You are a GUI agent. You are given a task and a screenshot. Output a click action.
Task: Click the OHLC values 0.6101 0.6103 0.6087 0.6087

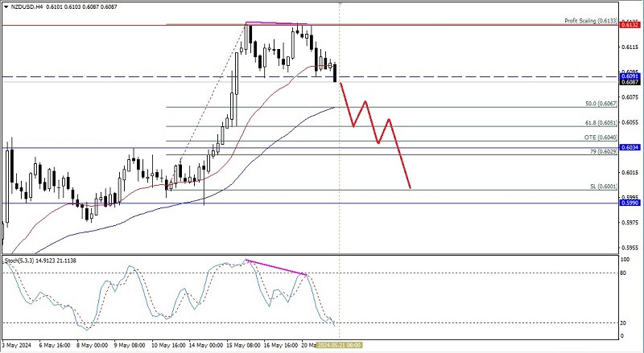coord(81,7)
